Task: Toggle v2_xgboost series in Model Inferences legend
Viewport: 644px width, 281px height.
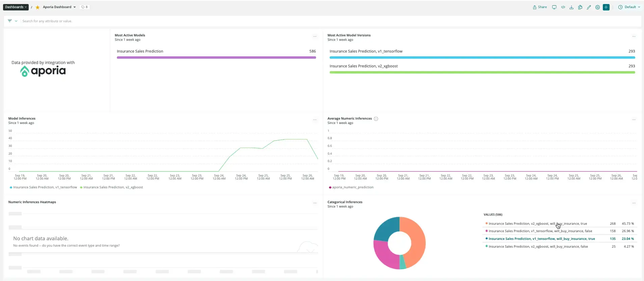Action: [111, 187]
